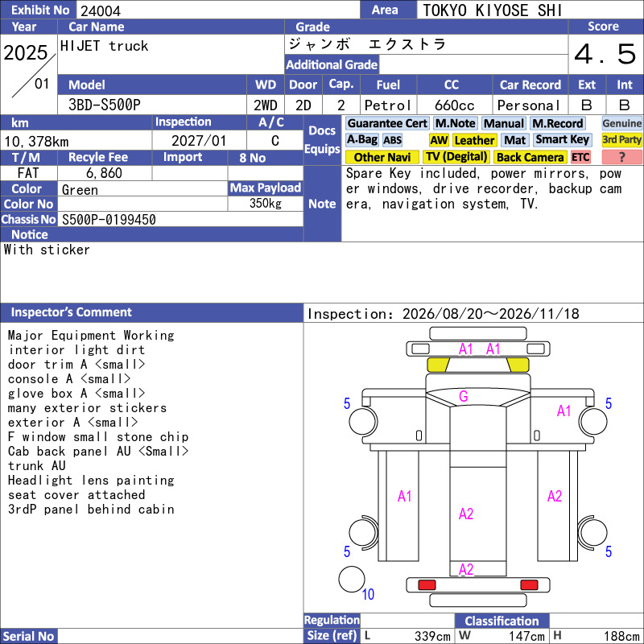Screen dimensions: 644x644
Task: Select the Smart Key equipment badge
Action: [562, 140]
